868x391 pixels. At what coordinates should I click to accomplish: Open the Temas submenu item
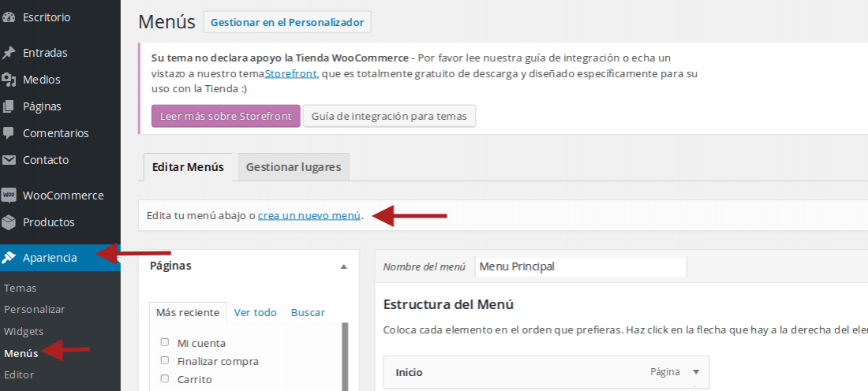(x=20, y=289)
